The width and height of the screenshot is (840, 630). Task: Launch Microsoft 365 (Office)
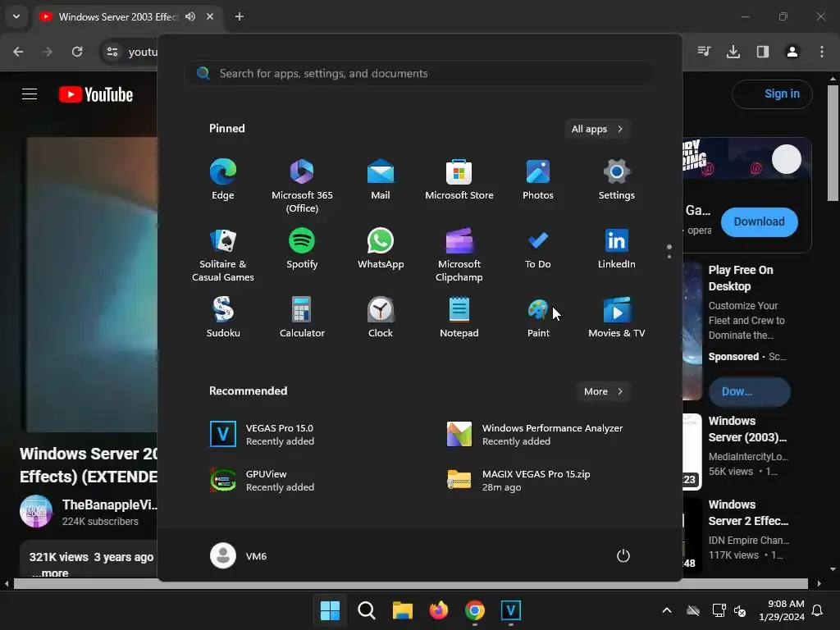302,186
